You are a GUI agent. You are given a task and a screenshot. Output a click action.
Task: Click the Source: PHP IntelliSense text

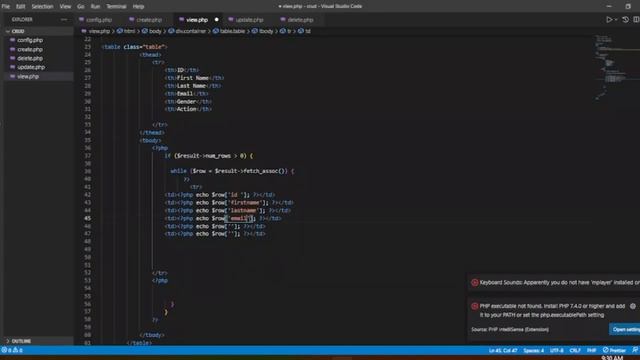[x=510, y=329]
